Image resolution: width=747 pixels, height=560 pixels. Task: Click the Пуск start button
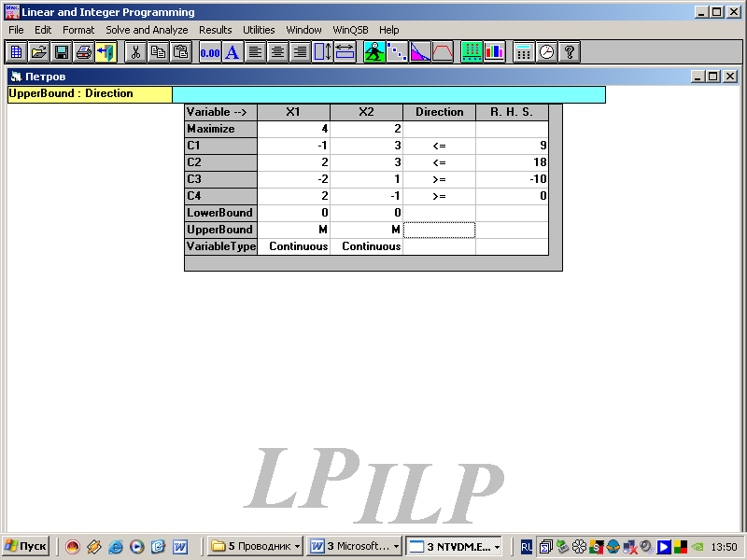26,546
